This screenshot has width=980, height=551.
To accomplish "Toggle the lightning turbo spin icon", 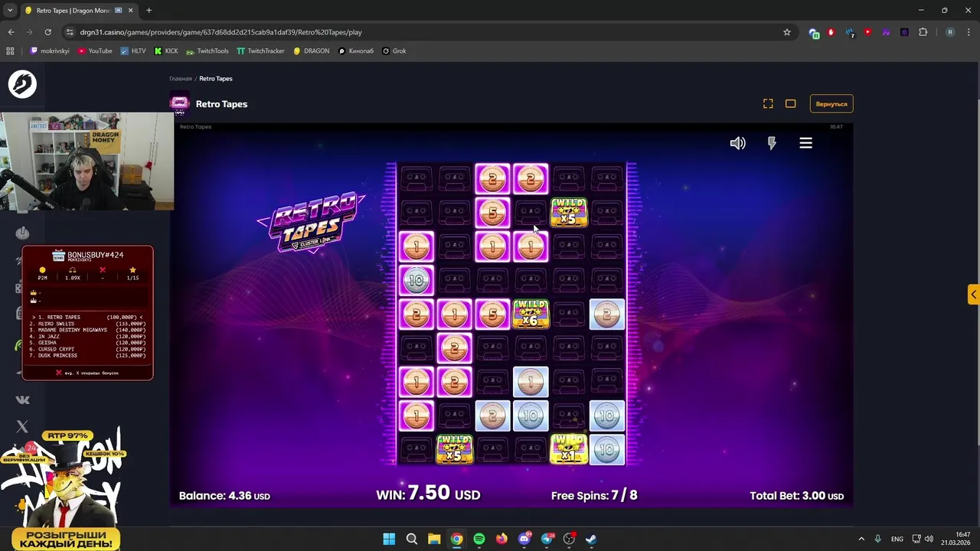I will pyautogui.click(x=772, y=143).
